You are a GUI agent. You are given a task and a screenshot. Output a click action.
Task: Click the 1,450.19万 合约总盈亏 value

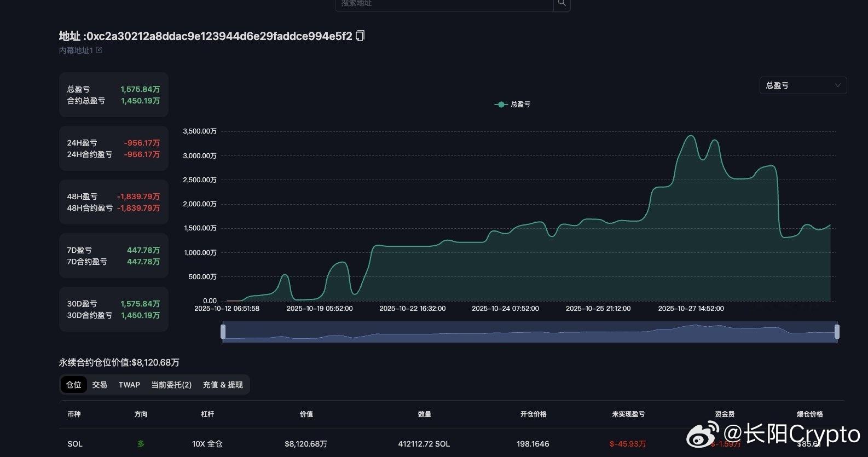[141, 101]
